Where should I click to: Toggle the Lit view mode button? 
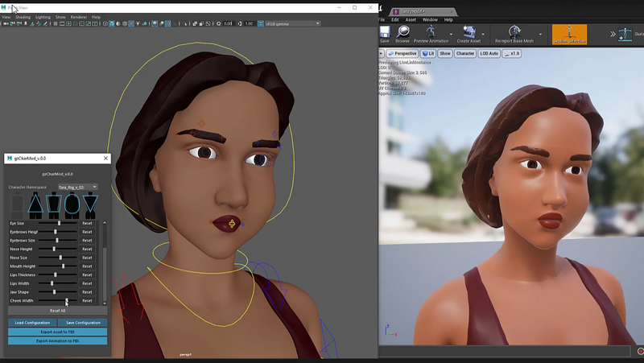429,54
